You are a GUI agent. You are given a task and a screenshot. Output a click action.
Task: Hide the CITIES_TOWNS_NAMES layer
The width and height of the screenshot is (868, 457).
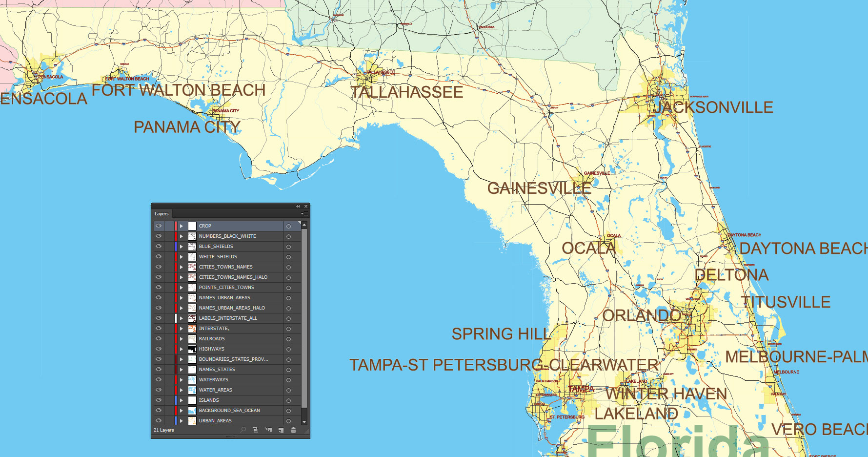click(159, 267)
